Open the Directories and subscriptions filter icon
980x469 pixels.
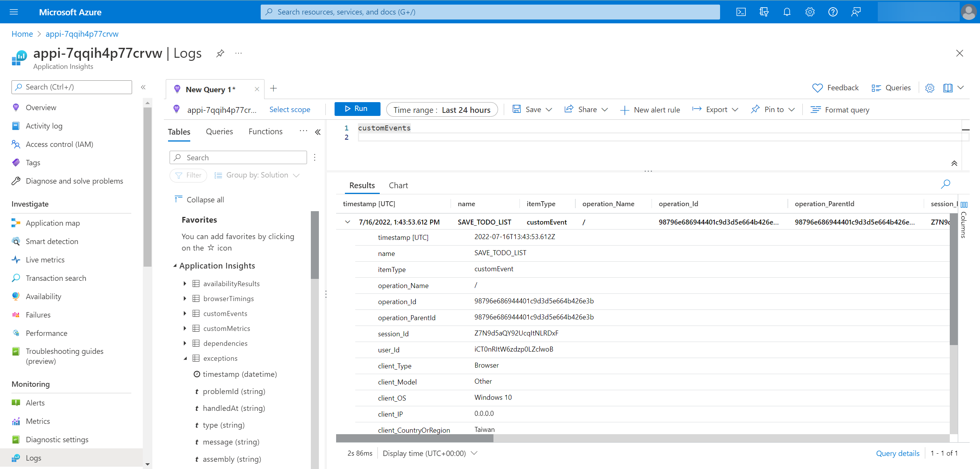tap(764, 12)
